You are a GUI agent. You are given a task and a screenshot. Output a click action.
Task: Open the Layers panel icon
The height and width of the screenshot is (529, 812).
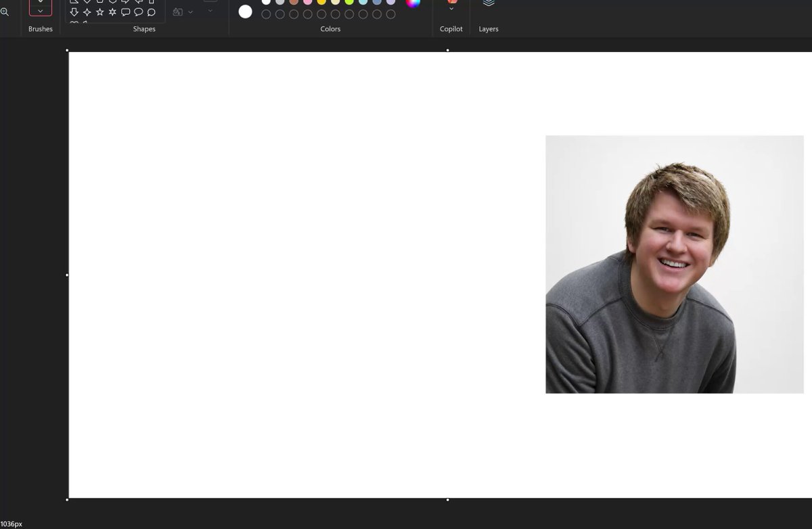pos(489,3)
